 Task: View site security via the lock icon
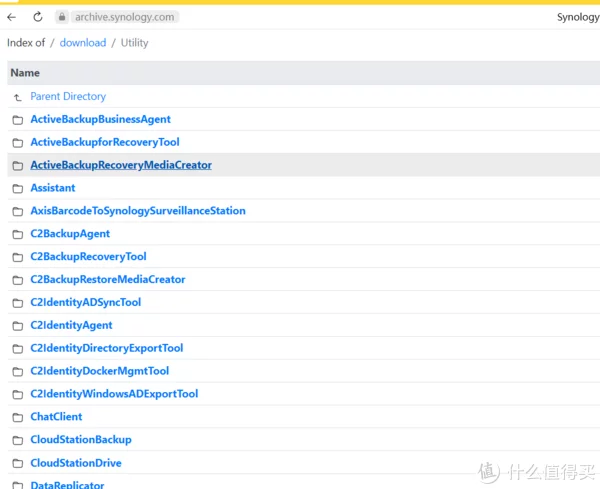(x=62, y=17)
